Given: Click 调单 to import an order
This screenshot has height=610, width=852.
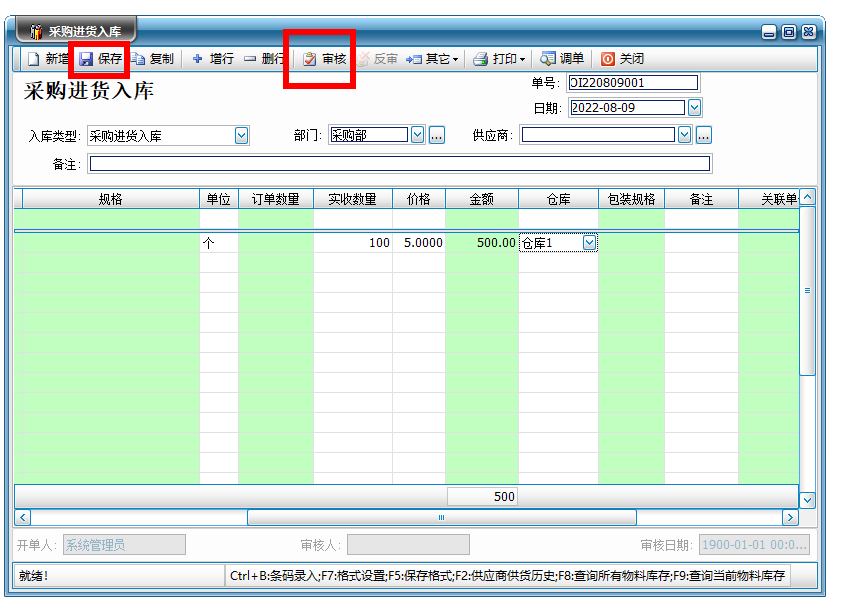Looking at the screenshot, I should [562, 59].
